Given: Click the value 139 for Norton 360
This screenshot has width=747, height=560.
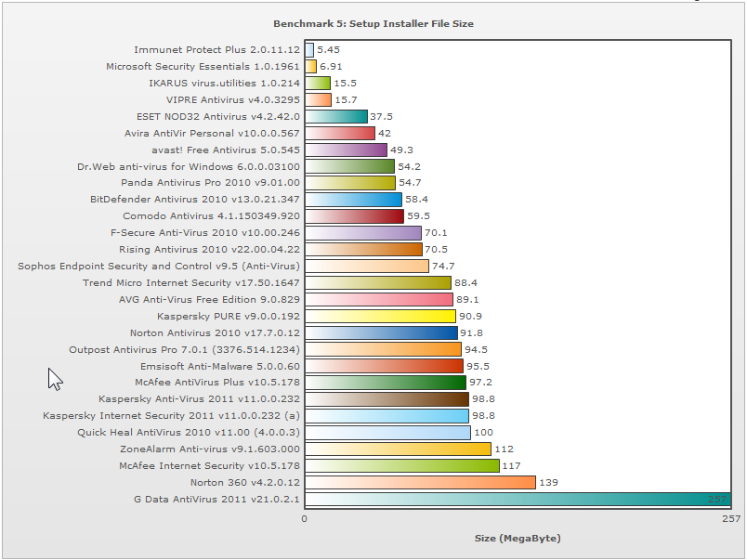Looking at the screenshot, I should point(548,482).
